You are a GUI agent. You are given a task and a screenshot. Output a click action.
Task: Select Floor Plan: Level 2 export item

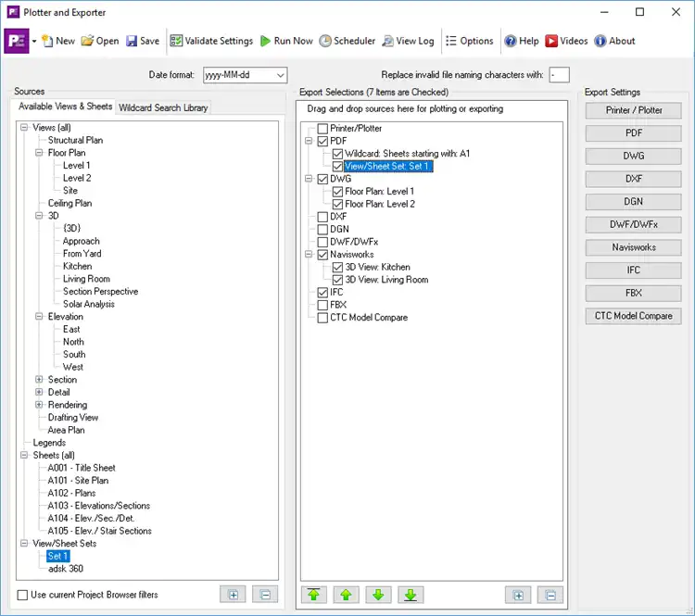pyautogui.click(x=380, y=205)
